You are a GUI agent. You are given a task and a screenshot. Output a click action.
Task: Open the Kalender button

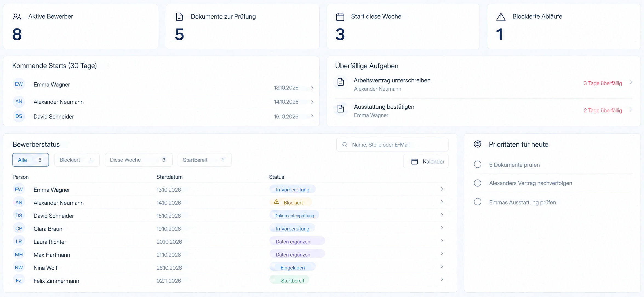coord(426,161)
